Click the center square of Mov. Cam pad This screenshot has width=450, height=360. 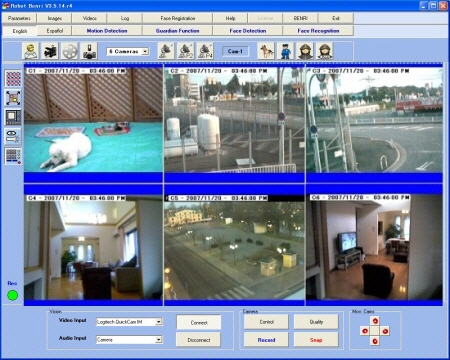coord(375,331)
